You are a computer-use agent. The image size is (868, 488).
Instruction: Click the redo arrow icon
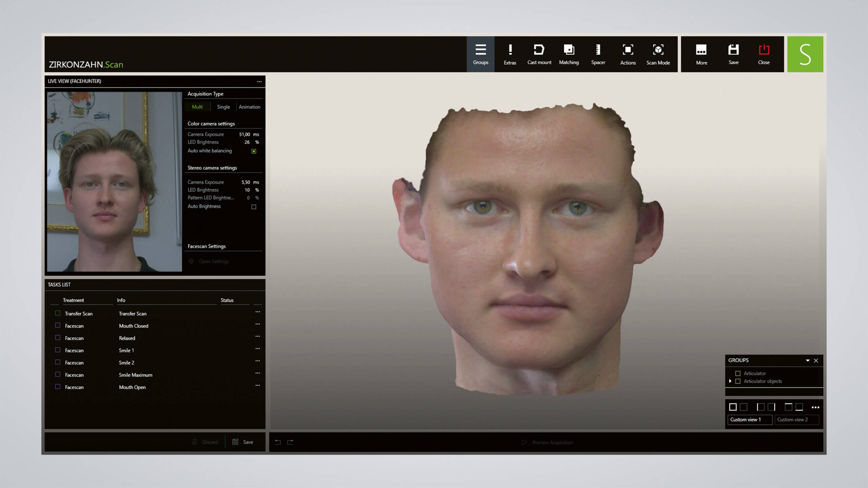coord(290,442)
